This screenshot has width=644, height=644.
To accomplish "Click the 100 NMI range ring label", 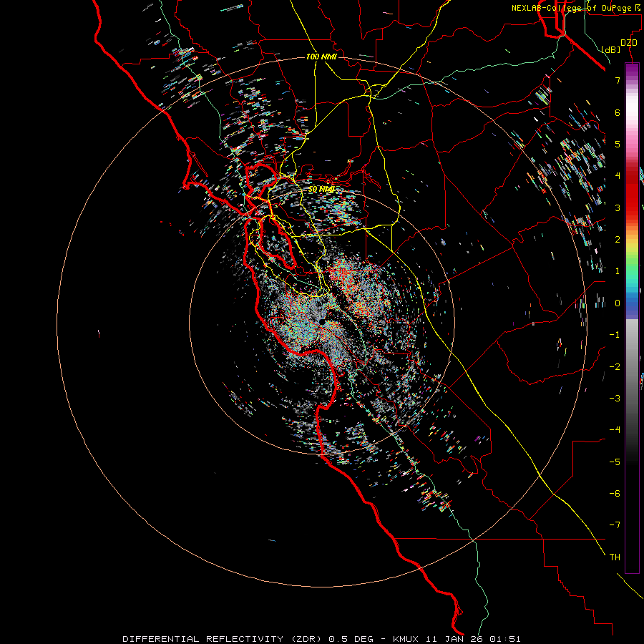I will click(321, 57).
